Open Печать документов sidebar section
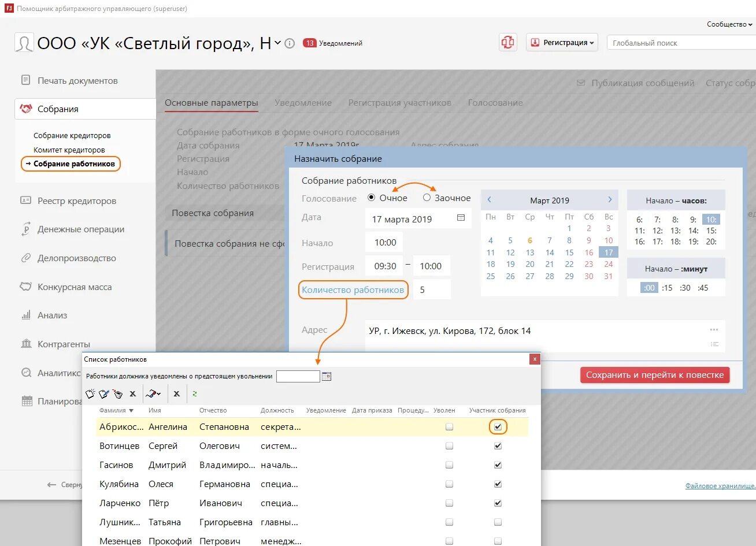The height and width of the screenshot is (546, 756). (77, 81)
